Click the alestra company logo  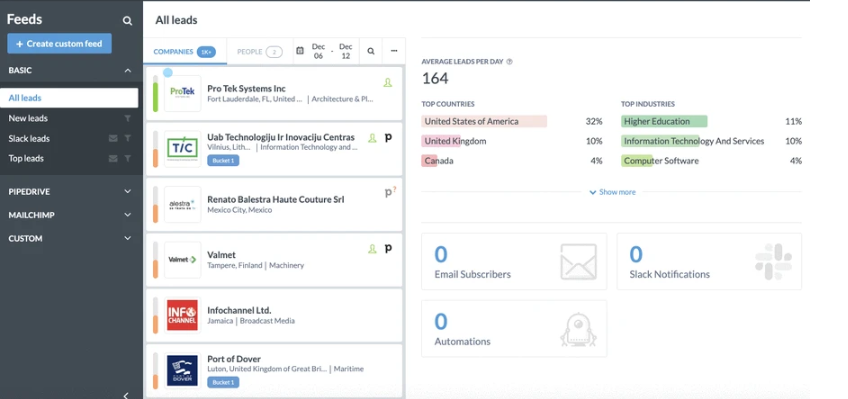point(182,204)
